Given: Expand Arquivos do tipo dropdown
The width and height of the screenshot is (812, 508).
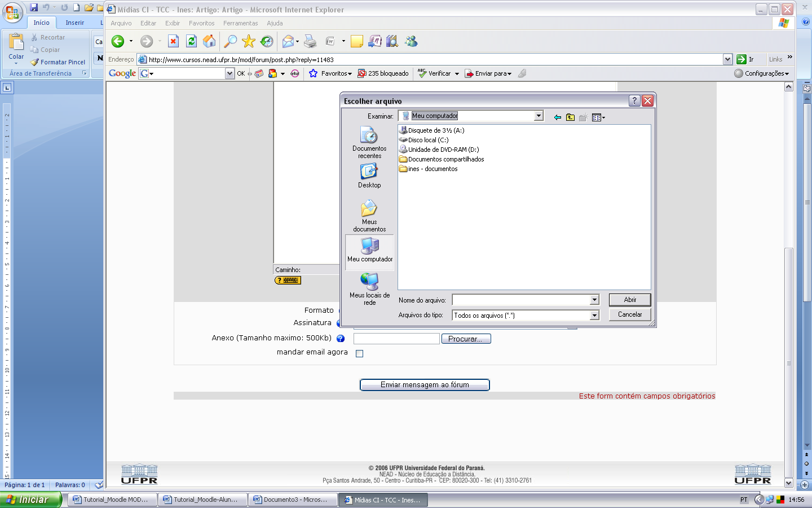Looking at the screenshot, I should pyautogui.click(x=594, y=316).
